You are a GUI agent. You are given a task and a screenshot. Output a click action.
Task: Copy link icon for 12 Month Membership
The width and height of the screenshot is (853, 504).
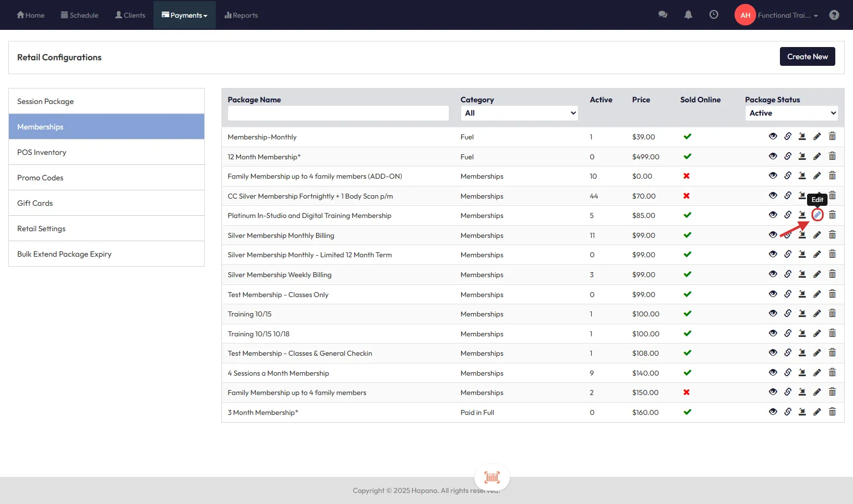(x=788, y=157)
